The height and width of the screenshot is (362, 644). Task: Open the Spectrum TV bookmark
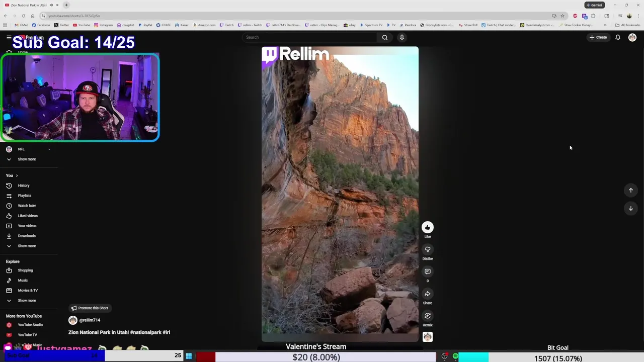point(371,25)
